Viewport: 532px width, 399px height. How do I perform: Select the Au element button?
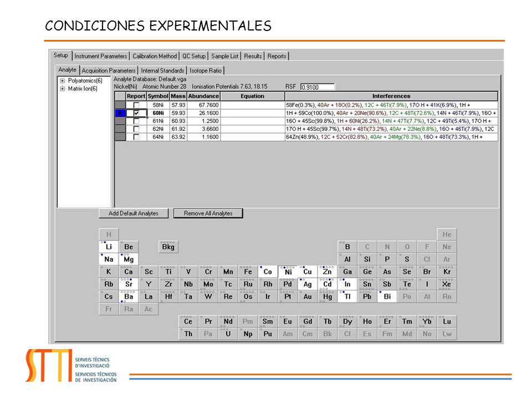pos(308,296)
